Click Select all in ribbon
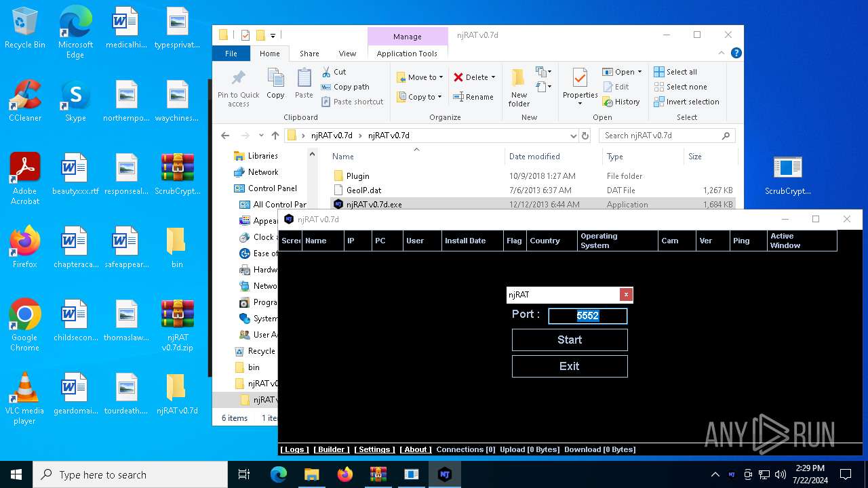The height and width of the screenshot is (488, 868). (675, 72)
